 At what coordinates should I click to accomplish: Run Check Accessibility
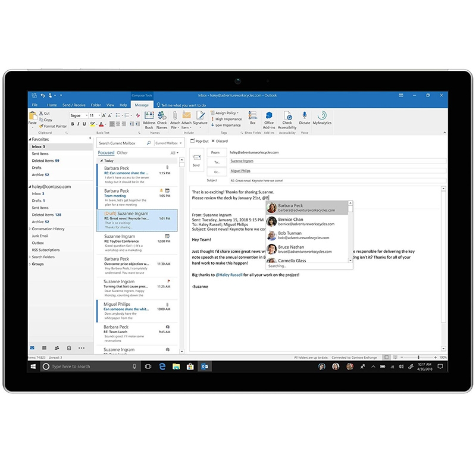(287, 119)
